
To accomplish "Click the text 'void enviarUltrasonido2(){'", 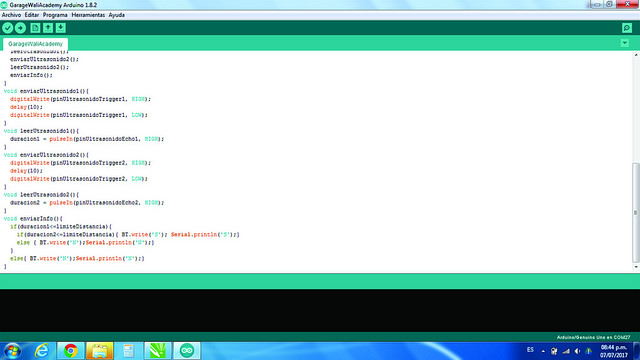I will 46,155.
